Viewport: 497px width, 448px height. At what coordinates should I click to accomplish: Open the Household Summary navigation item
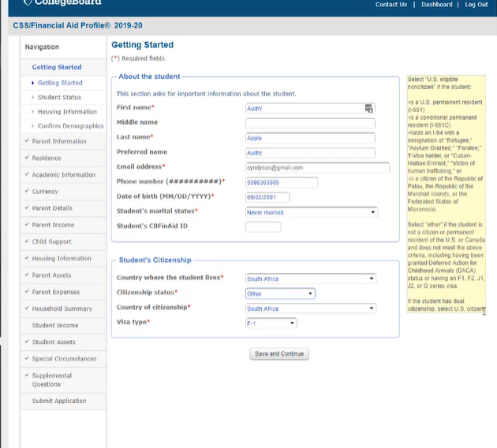(62, 308)
